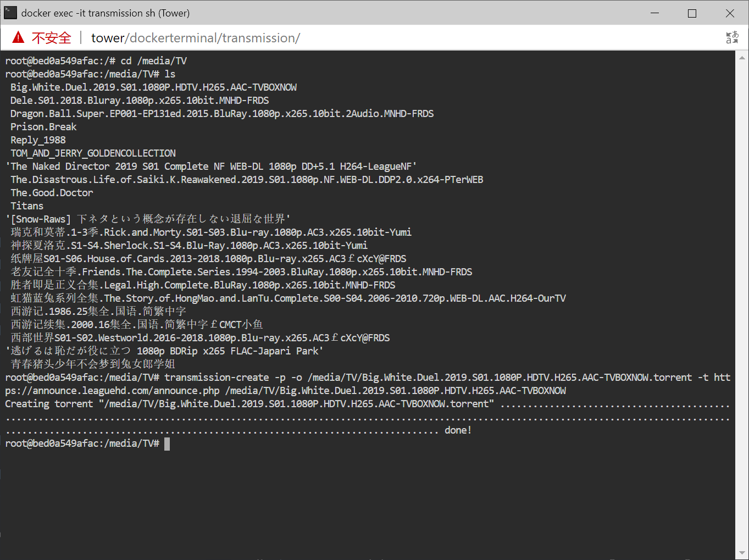Open the translate page icon

732,37
